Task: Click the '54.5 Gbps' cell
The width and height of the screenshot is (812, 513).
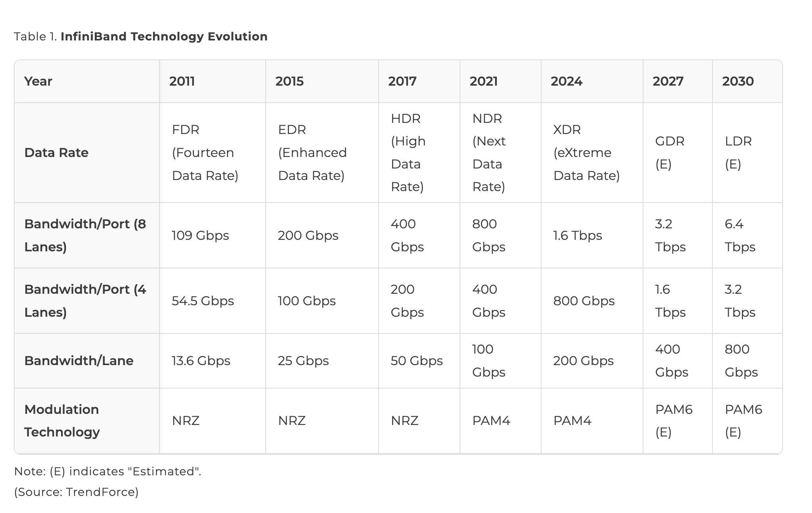Action: click(x=203, y=301)
